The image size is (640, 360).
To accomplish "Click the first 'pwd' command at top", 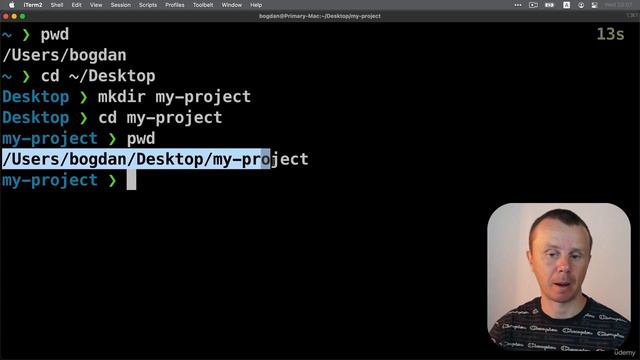I will [55, 34].
